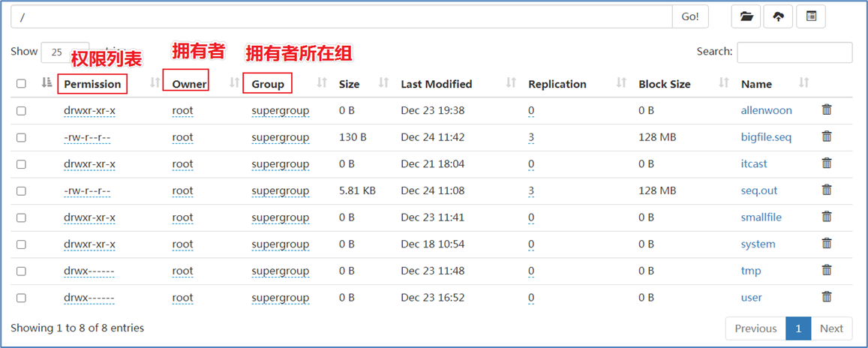Delete the system directory trash icon
Image resolution: width=868 pixels, height=348 pixels.
827,244
